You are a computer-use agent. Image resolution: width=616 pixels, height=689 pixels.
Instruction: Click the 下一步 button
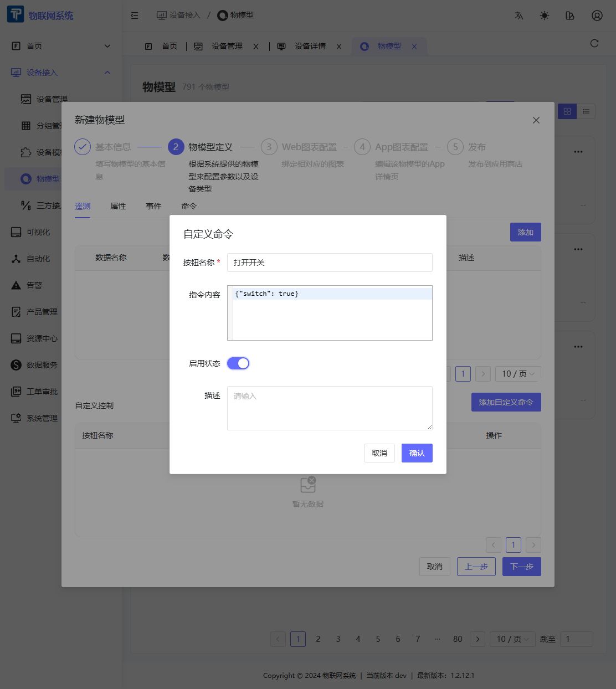pyautogui.click(x=522, y=567)
